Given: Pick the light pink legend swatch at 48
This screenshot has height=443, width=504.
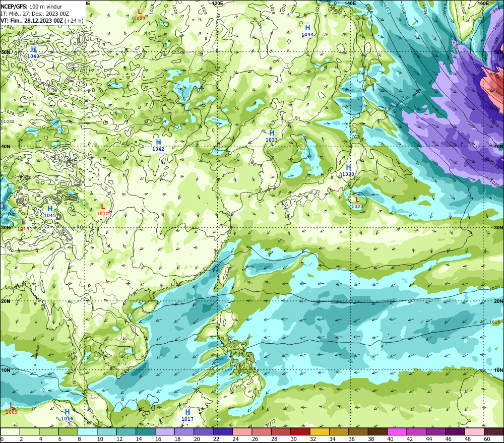Looking at the screenshot, I should tap(474, 431).
